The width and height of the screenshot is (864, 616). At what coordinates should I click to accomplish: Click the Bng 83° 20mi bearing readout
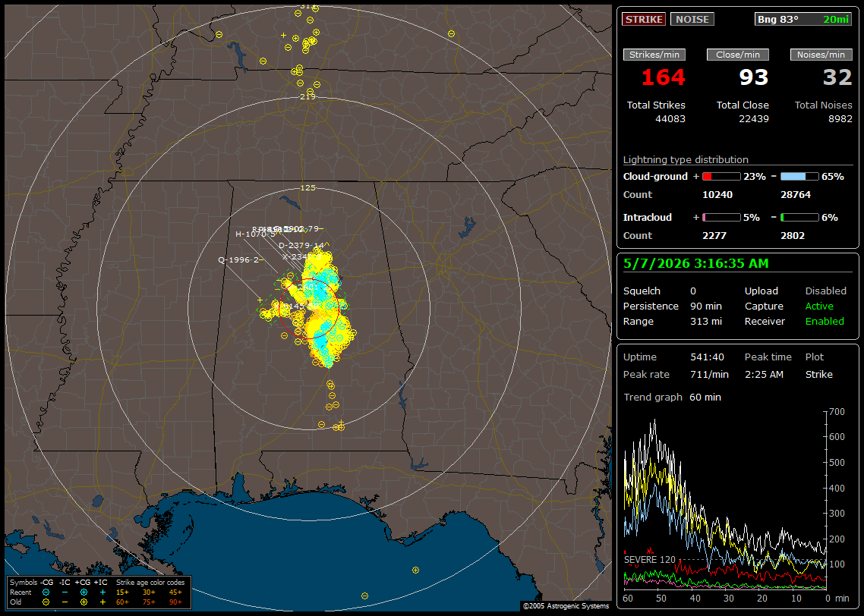click(x=803, y=19)
